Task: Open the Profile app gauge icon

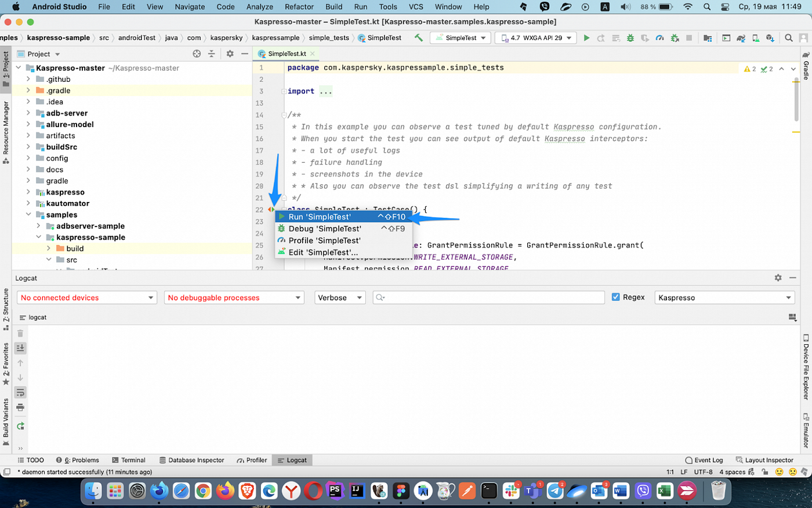Action: (x=659, y=38)
